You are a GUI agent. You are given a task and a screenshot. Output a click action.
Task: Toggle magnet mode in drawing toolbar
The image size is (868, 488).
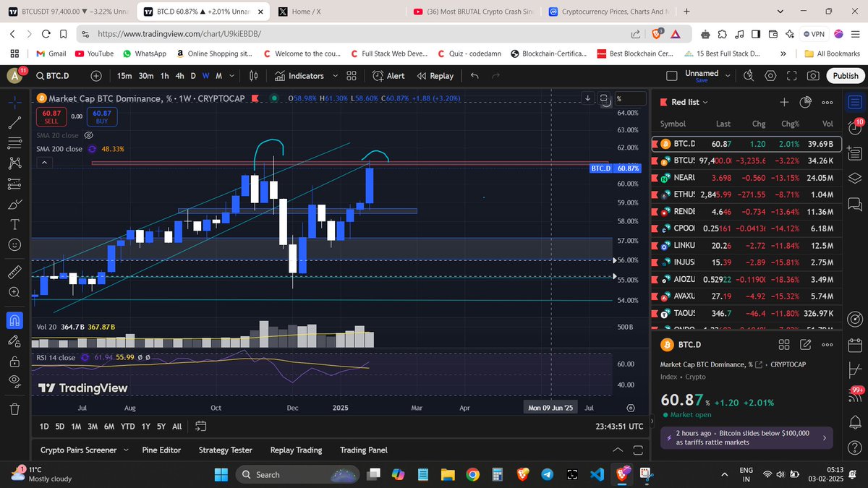(x=14, y=320)
